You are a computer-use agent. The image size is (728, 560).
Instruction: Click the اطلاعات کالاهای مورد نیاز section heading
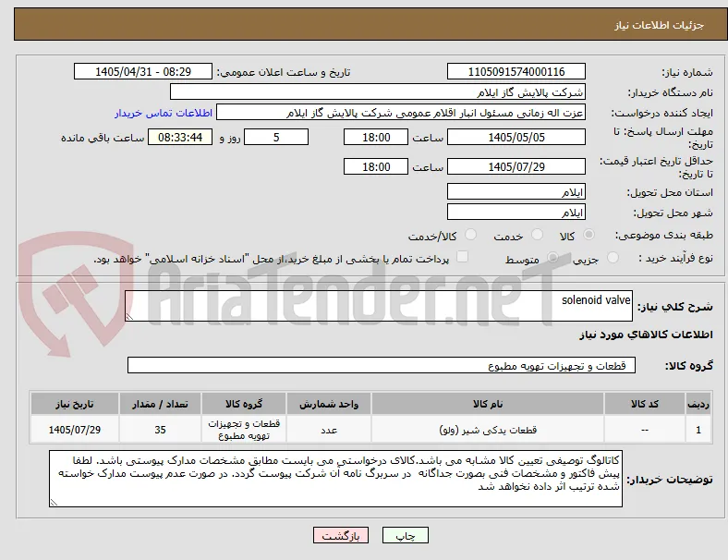(x=646, y=335)
